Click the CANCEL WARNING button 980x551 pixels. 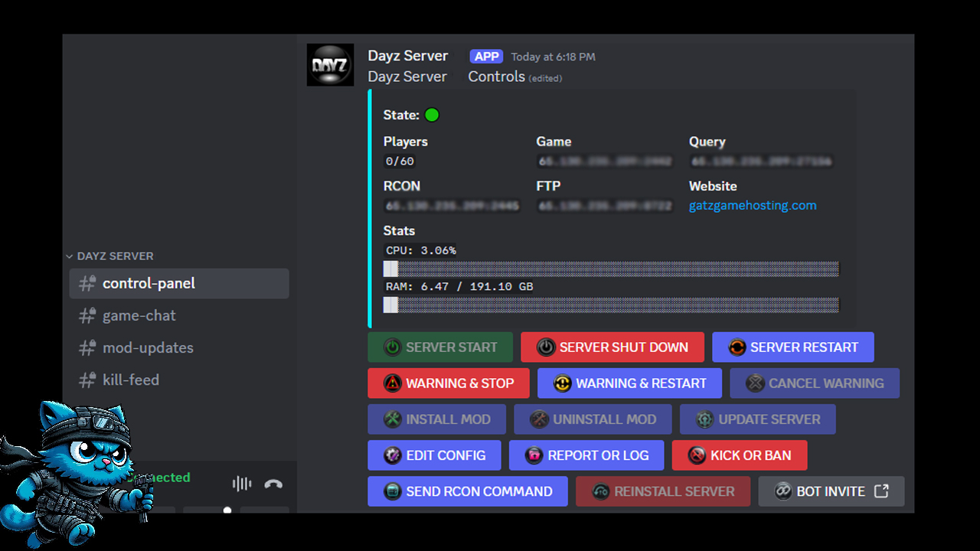pyautogui.click(x=815, y=383)
